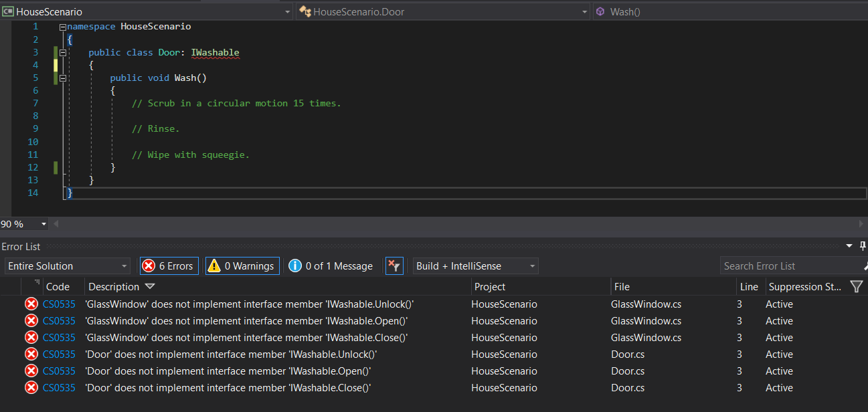
Task: Click error icon of Door IWashable.Close() row
Action: (x=31, y=388)
